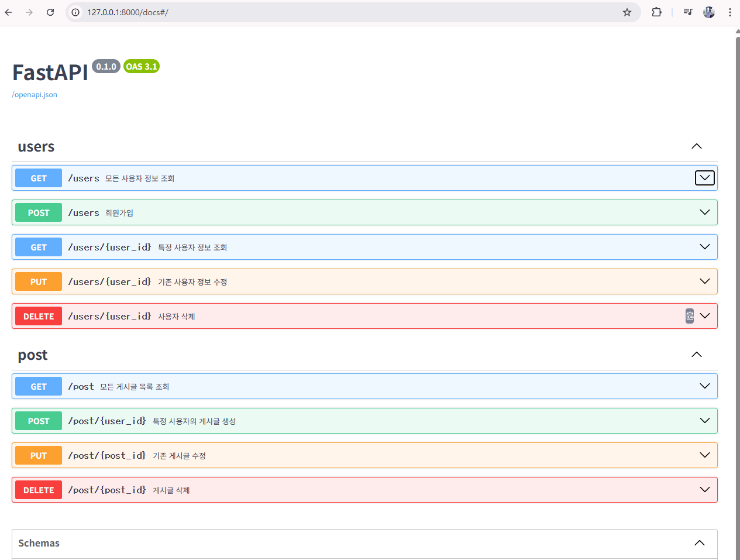Open the media controls icon in toolbar

(x=688, y=12)
